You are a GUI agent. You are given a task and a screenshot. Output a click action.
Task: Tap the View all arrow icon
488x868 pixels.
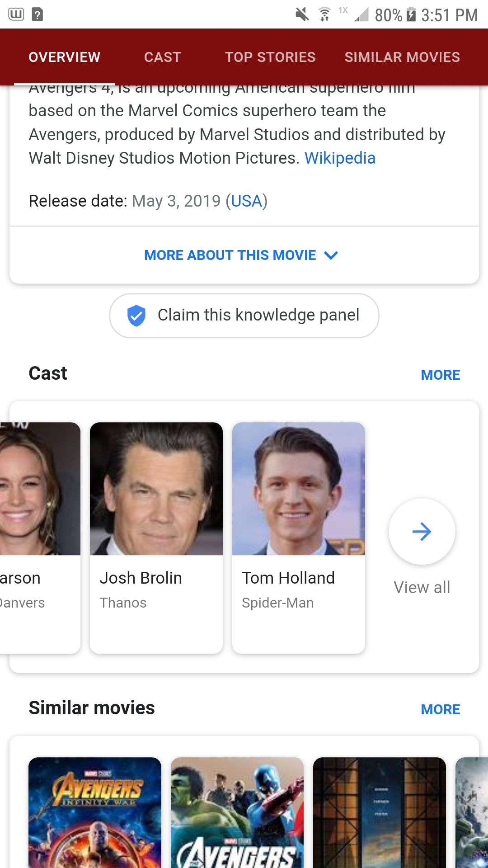pyautogui.click(x=422, y=532)
